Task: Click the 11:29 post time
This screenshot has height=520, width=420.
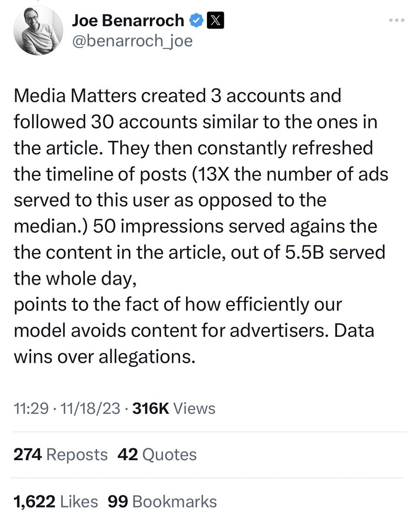Action: click(x=31, y=408)
